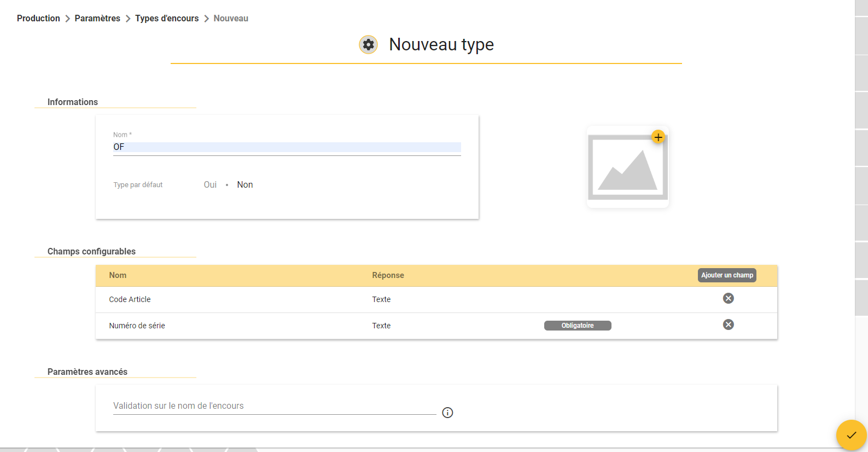Select Non for Type par défaut
This screenshot has width=868, height=452.
coord(245,184)
